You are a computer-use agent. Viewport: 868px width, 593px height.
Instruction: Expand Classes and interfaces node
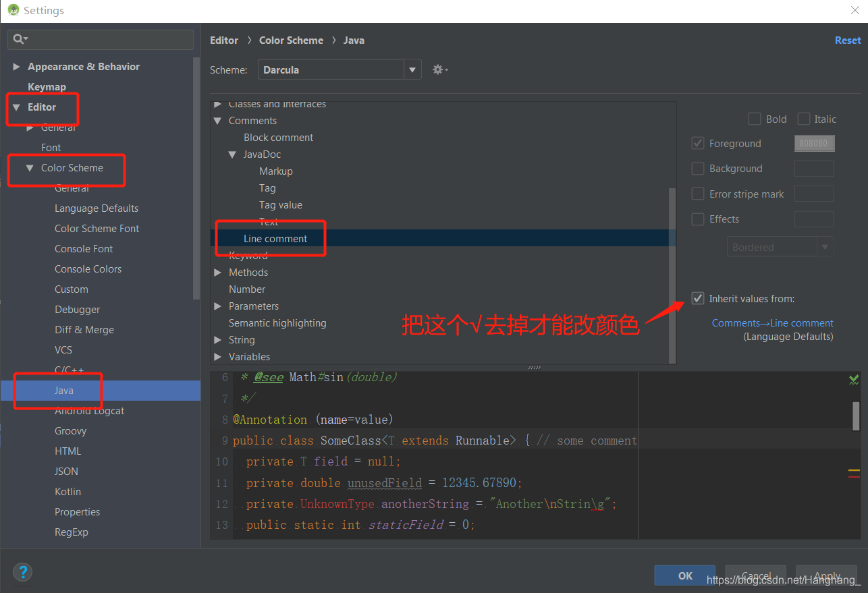(x=217, y=105)
